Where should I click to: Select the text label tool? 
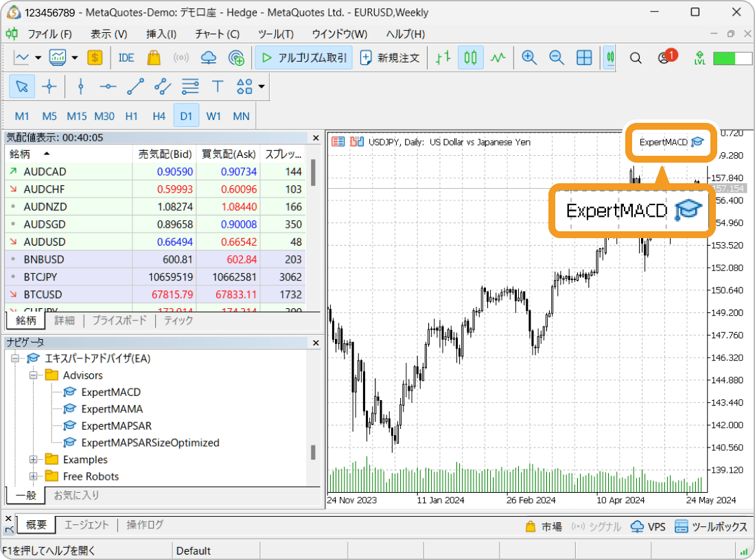[218, 86]
